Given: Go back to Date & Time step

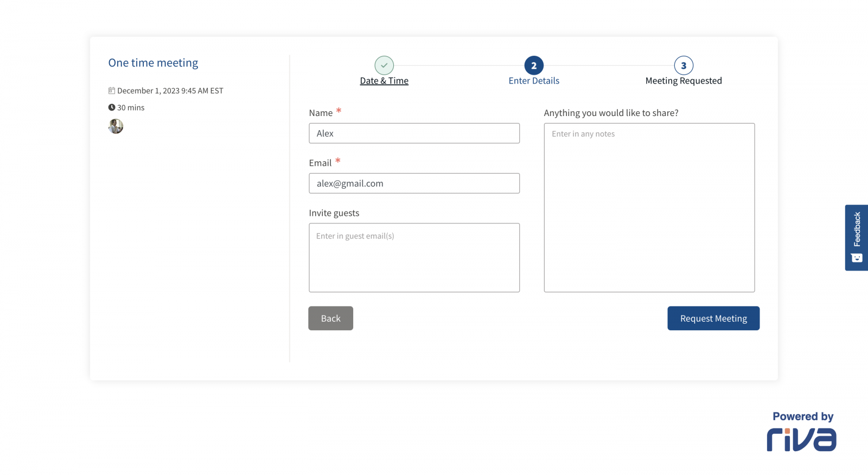Looking at the screenshot, I should pyautogui.click(x=384, y=81).
